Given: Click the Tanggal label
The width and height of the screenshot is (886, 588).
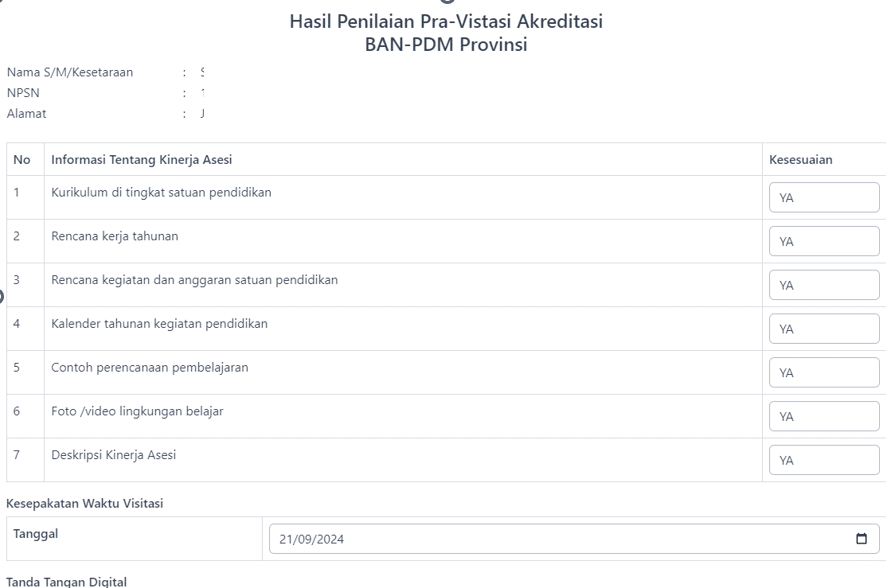Looking at the screenshot, I should tap(35, 534).
